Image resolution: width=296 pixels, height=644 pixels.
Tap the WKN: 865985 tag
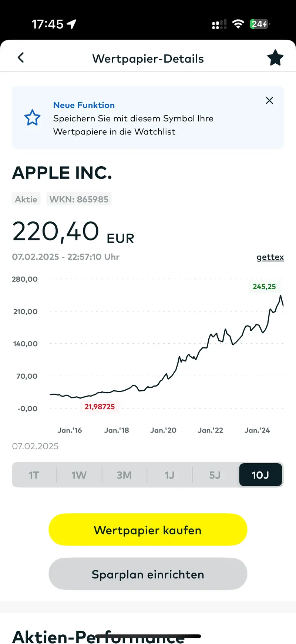[x=79, y=199]
